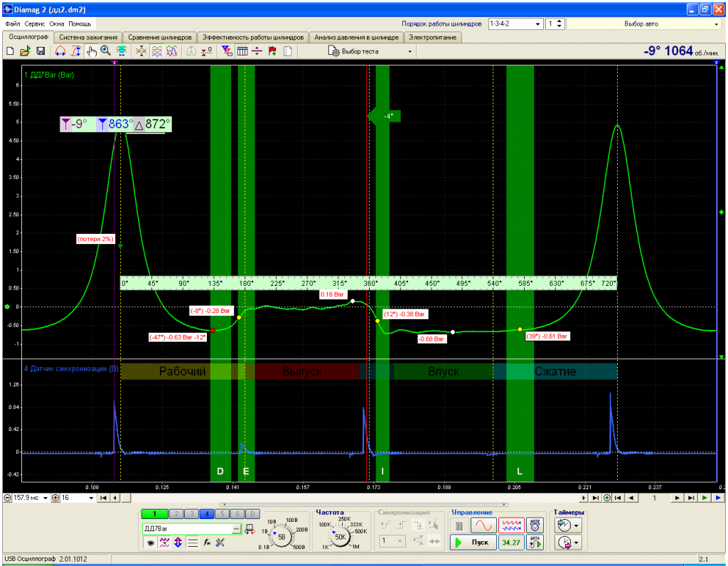Click the vertical amplitude measure tool
Screen dimensions: 728x566
(75, 51)
